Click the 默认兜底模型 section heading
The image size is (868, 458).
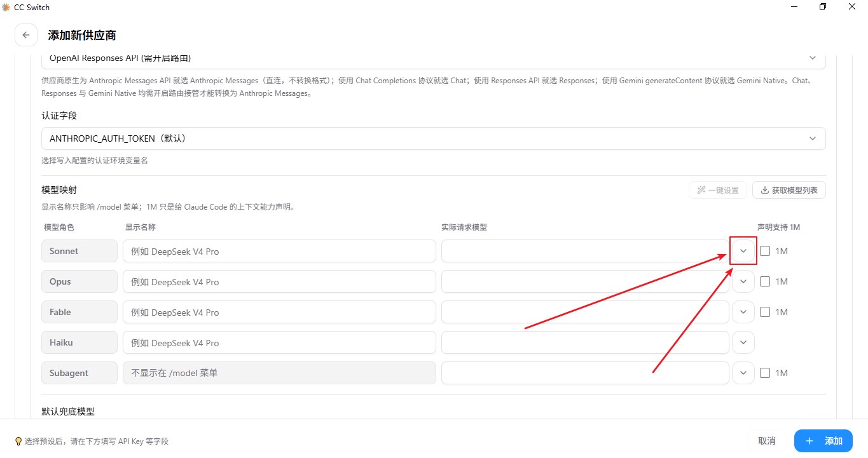pos(68,411)
